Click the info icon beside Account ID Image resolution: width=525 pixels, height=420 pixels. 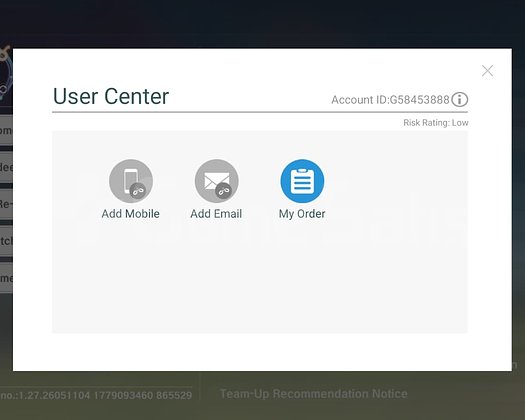click(x=459, y=99)
